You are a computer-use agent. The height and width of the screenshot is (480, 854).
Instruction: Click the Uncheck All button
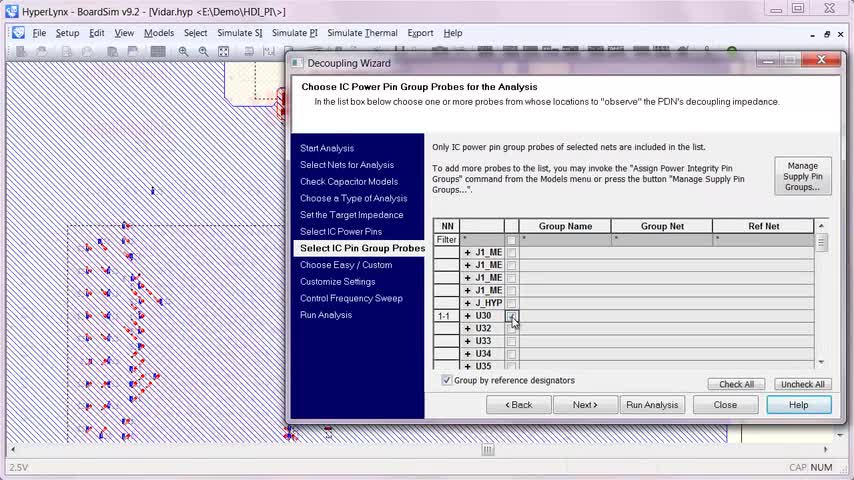803,384
